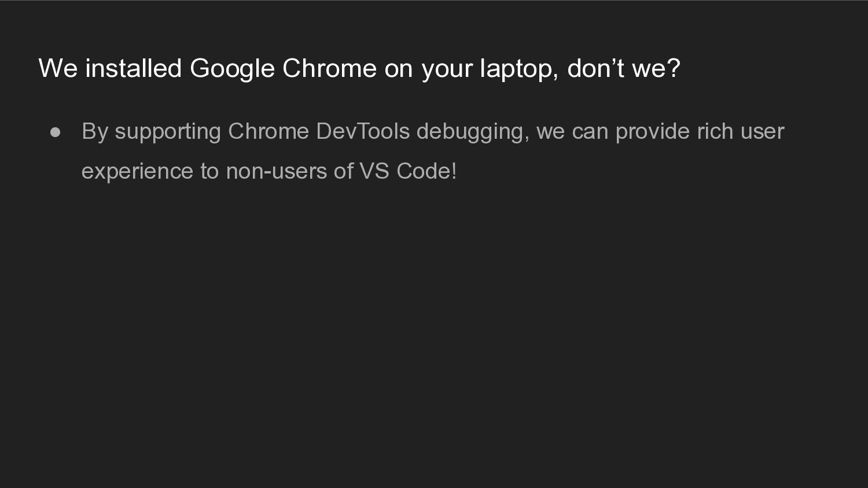This screenshot has width=868, height=488.
Task: Click the slide title about Google Chrome
Action: click(x=359, y=68)
